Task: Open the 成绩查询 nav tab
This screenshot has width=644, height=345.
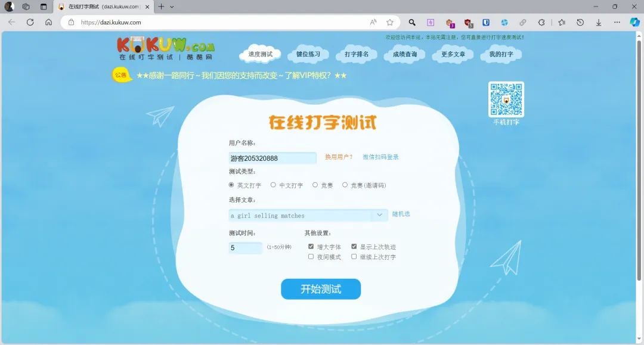Action: pos(404,54)
